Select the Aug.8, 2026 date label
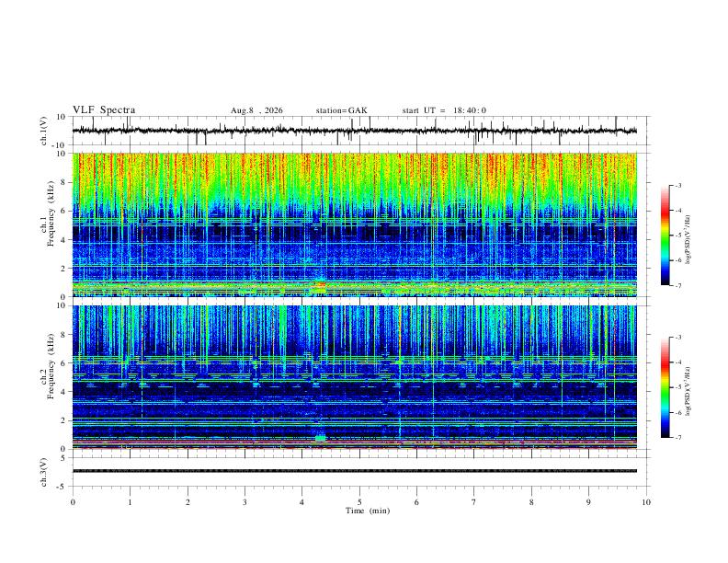 256,110
